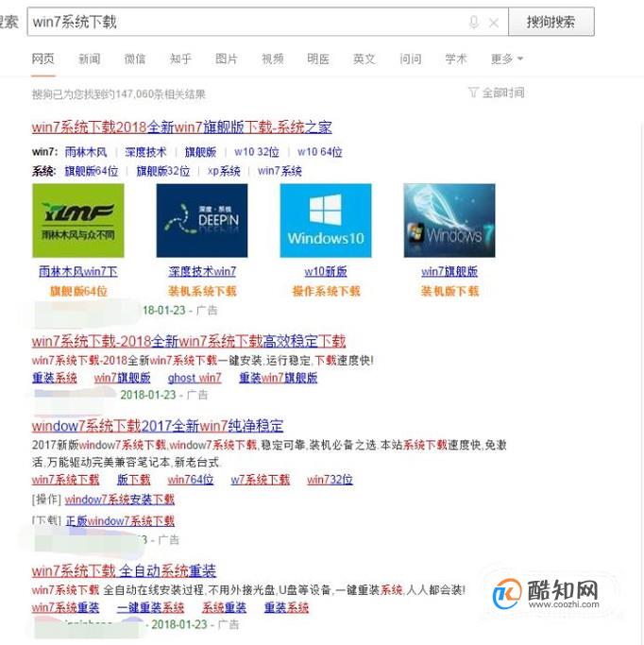
Task: Click the 重装系统 sublink in second result
Action: [54, 378]
